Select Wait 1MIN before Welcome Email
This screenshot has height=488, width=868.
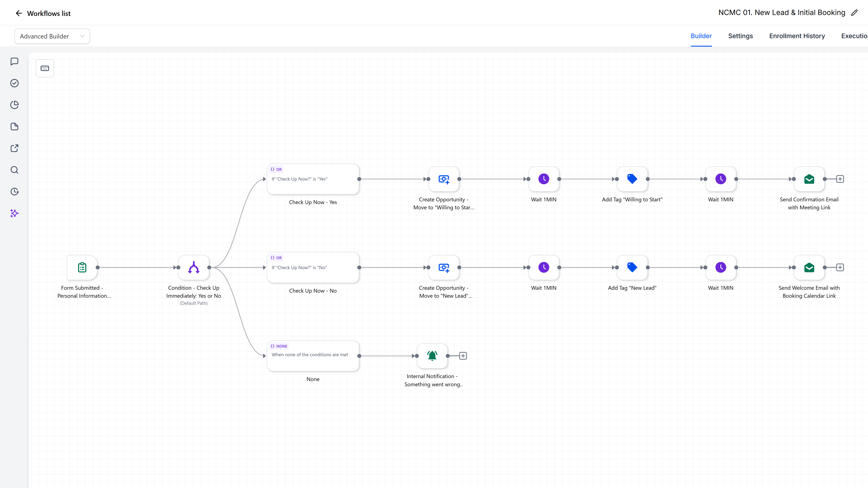721,267
